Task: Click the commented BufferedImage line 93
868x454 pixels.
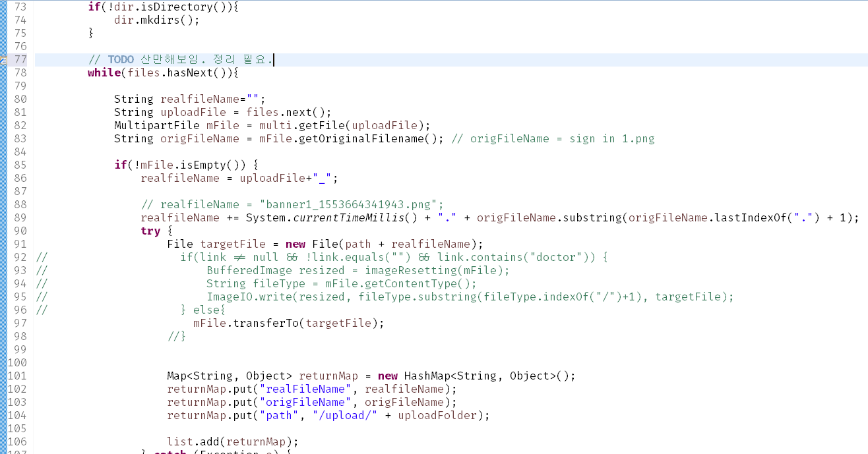Action: [358, 270]
